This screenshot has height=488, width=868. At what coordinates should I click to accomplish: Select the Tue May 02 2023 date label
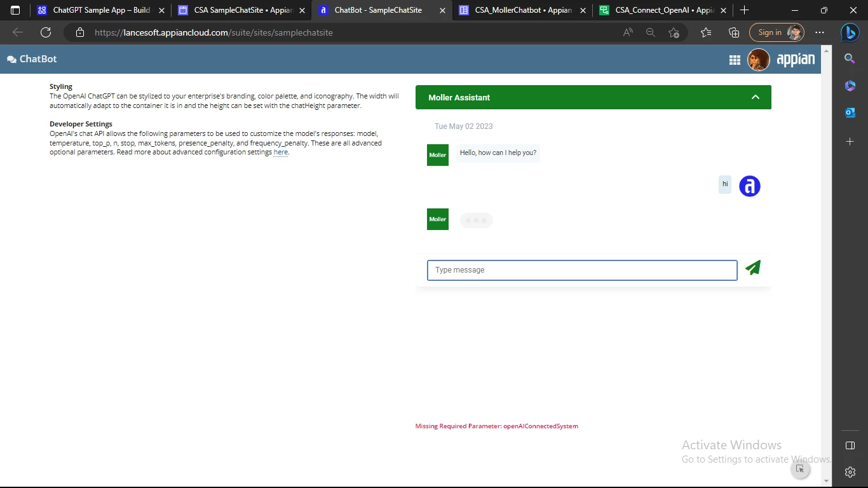(464, 126)
